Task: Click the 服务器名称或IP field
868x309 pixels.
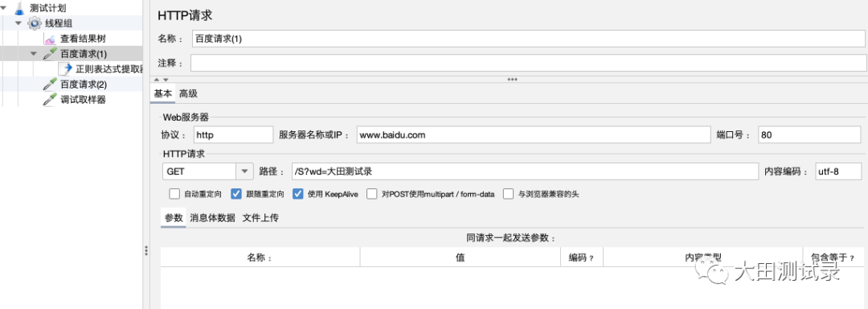Action: (x=534, y=134)
